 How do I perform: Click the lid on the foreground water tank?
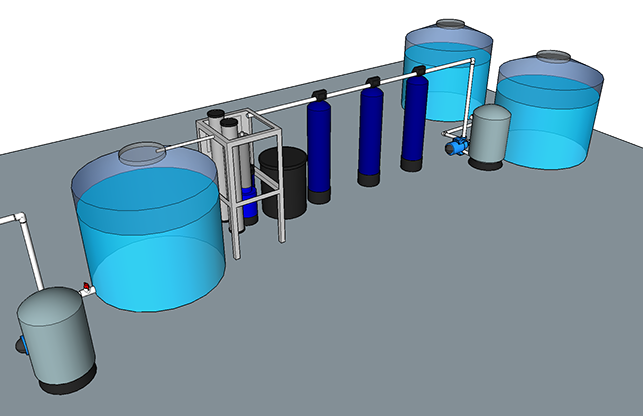[141, 153]
